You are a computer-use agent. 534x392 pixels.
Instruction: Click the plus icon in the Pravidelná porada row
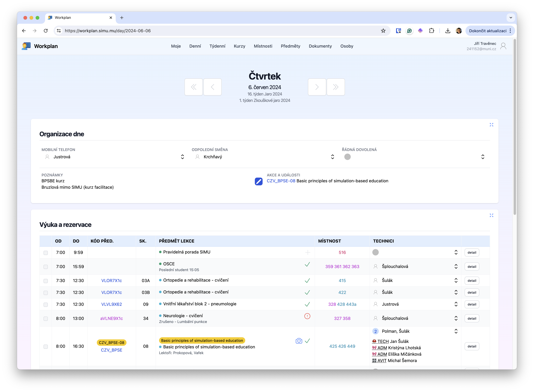(x=307, y=252)
